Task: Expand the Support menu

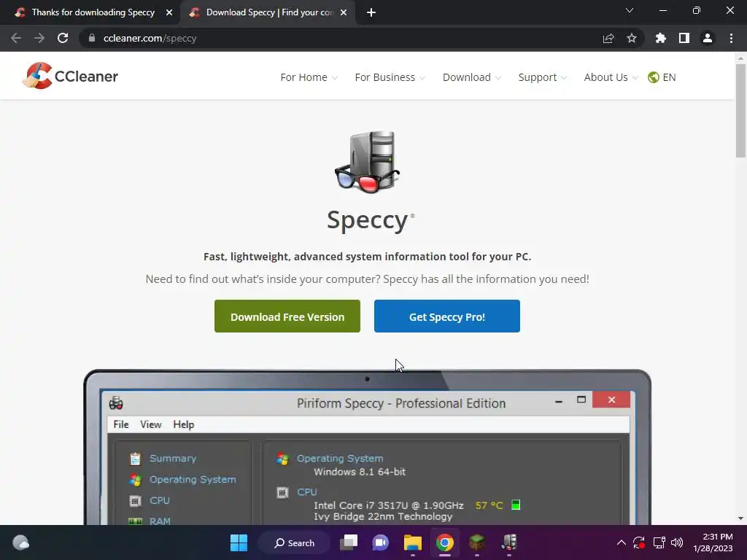Action: click(542, 77)
